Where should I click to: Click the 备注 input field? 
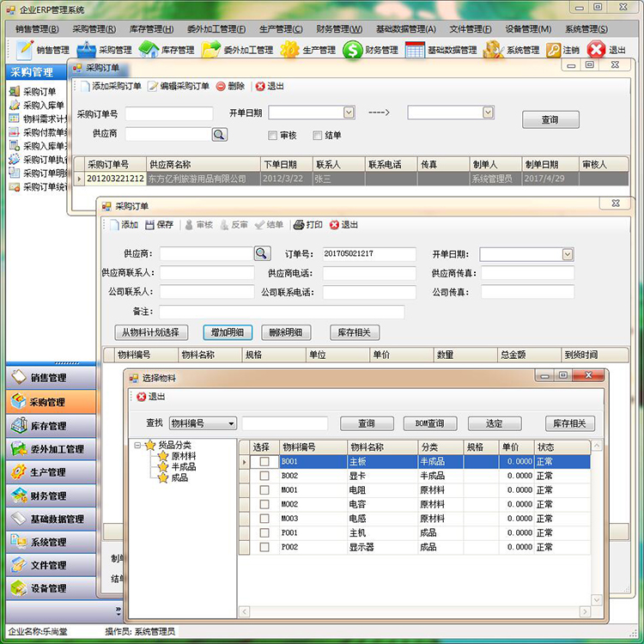(282, 312)
